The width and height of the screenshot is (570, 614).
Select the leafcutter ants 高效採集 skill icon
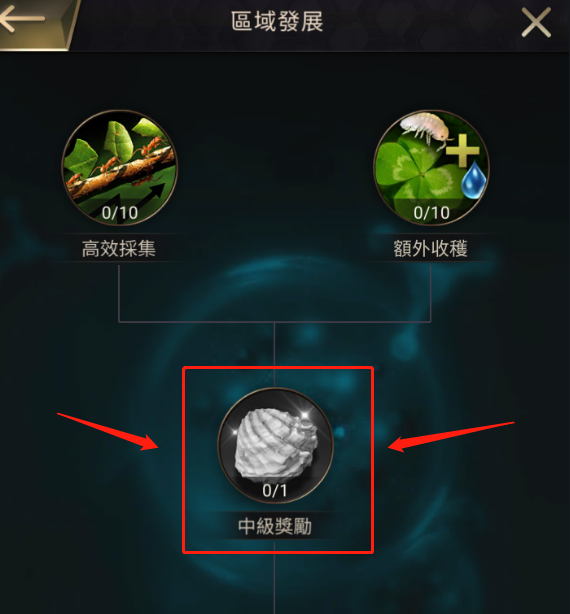119,168
